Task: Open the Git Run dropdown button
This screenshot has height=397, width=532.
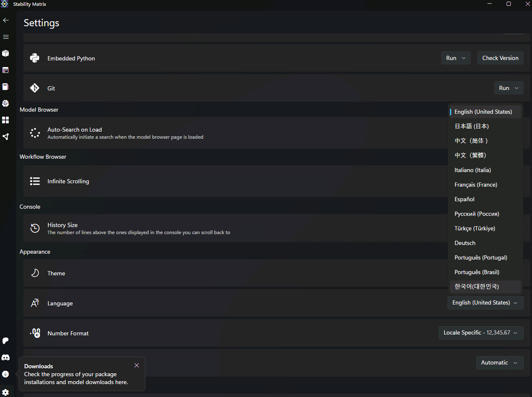Action: pos(508,88)
